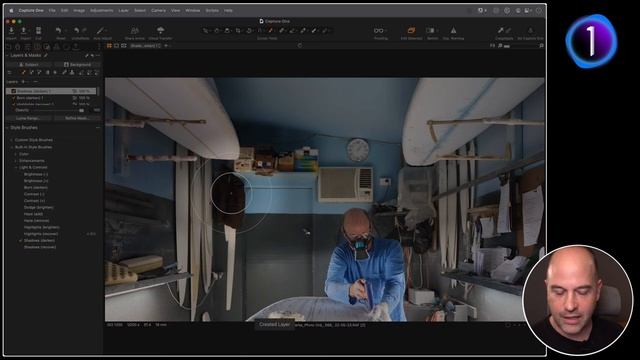This screenshot has height=360, width=640.
Task: Select Shadows (recover) style brush
Action: [40, 247]
